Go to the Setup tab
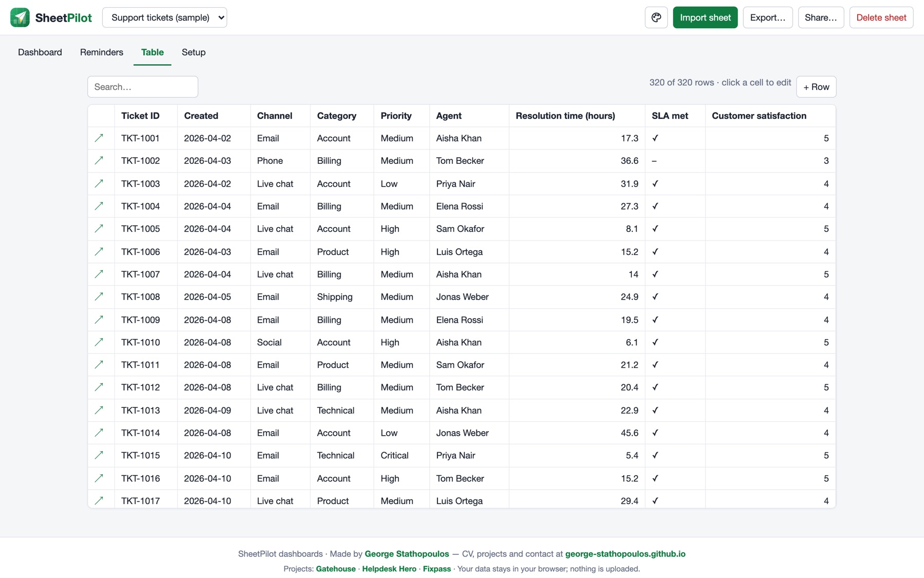924x578 pixels. (194, 52)
